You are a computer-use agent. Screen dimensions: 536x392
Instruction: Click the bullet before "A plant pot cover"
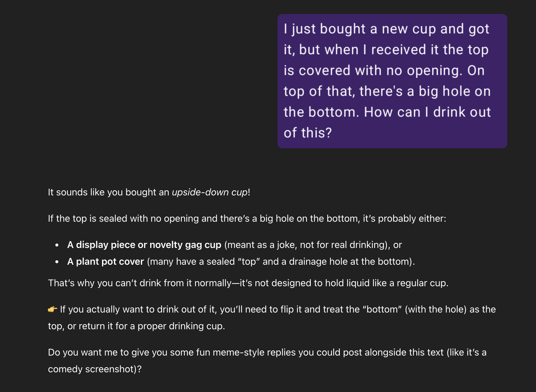(x=57, y=262)
